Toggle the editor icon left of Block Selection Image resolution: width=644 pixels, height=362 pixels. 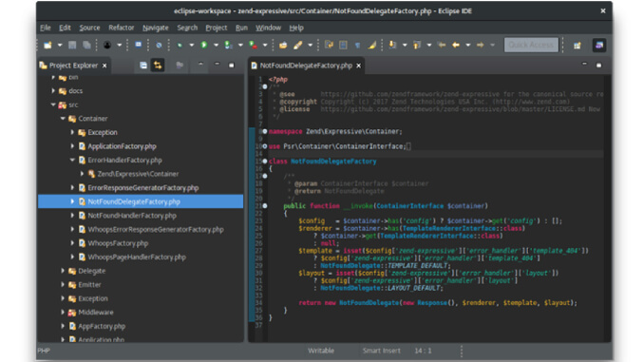(x=329, y=45)
